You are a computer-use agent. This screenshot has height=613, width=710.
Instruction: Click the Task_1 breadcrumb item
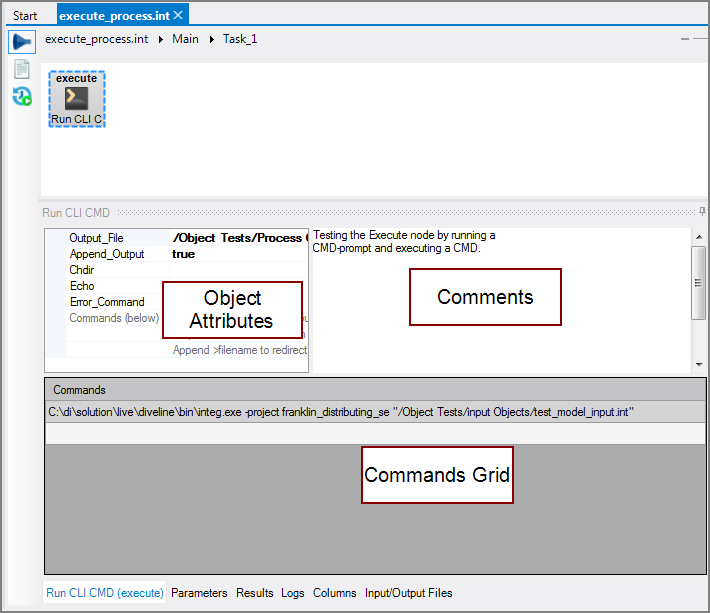point(240,39)
